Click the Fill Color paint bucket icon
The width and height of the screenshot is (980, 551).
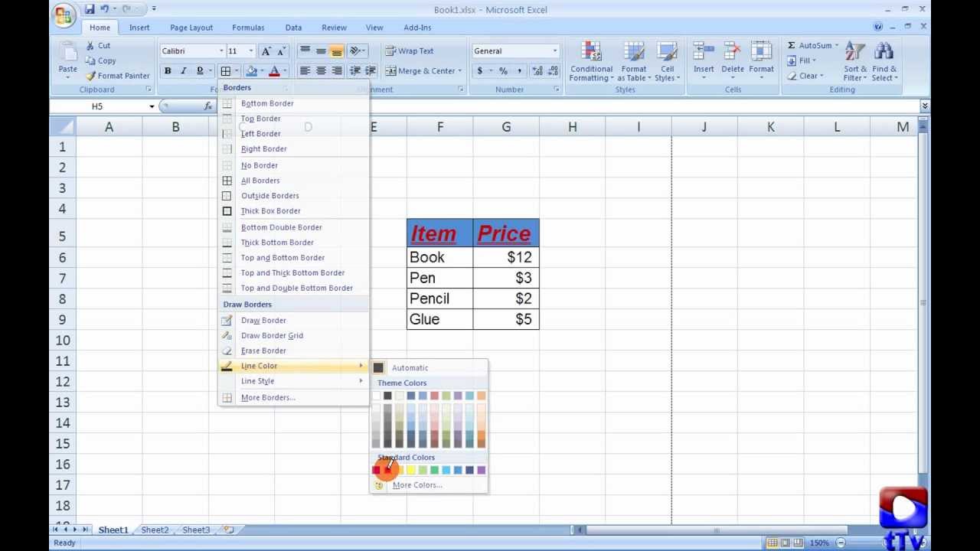click(251, 71)
